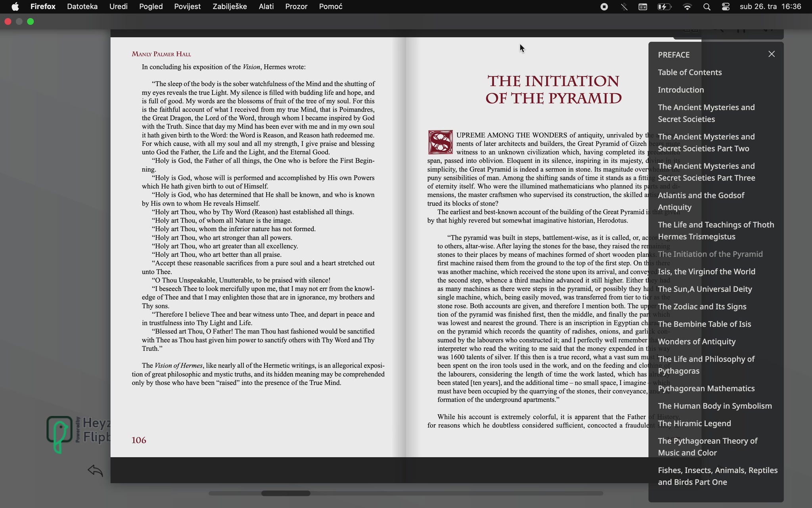
Task: Go to Wonders of Antiquity chapter
Action: click(x=697, y=341)
